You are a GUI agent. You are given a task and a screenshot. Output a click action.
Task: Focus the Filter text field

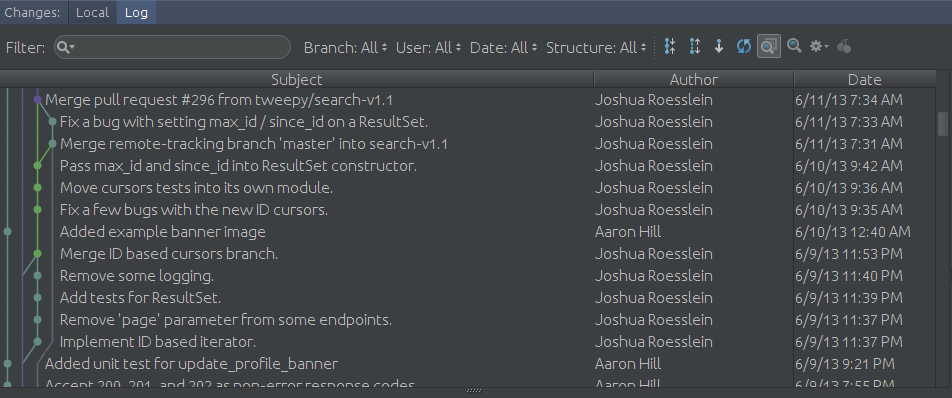(x=173, y=47)
